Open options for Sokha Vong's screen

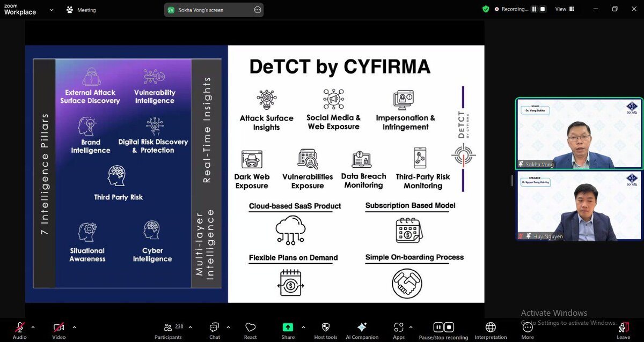coord(258,10)
